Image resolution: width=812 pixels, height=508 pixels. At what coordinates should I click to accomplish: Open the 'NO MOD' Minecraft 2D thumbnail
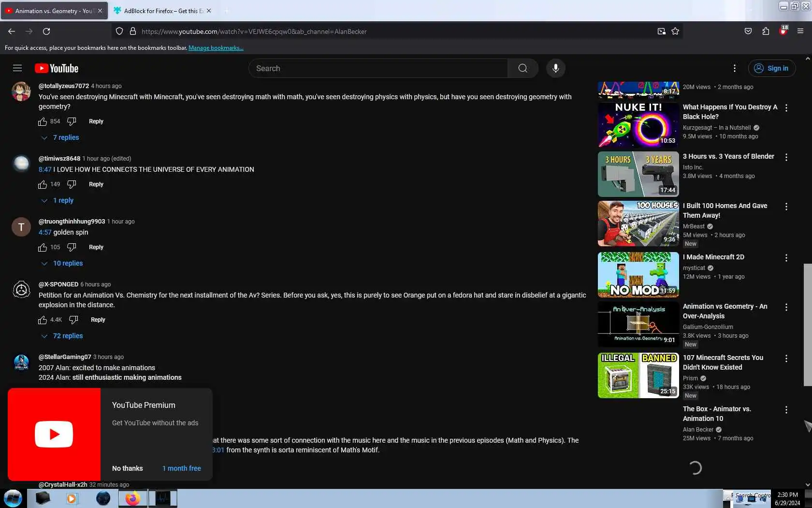638,274
